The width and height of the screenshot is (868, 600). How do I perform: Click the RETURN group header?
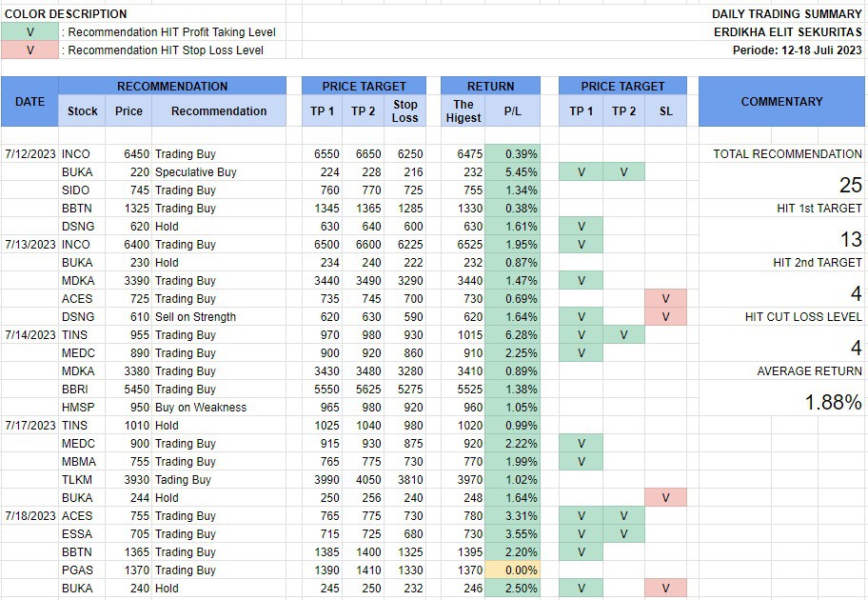490,86
